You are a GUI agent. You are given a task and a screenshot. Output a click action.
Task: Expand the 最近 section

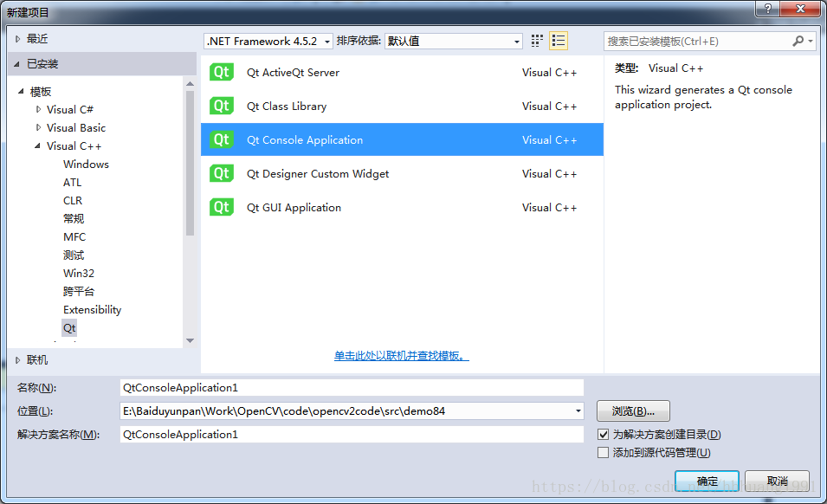tap(17, 38)
